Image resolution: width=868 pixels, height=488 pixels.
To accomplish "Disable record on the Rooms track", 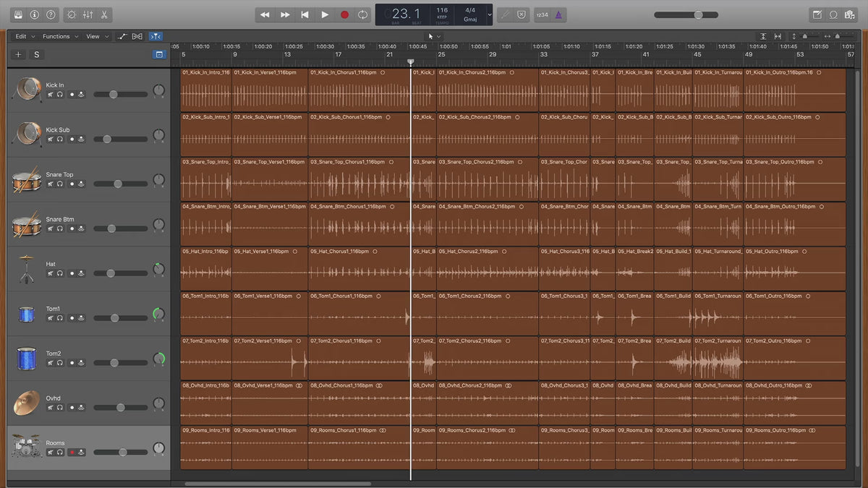I will point(72,453).
